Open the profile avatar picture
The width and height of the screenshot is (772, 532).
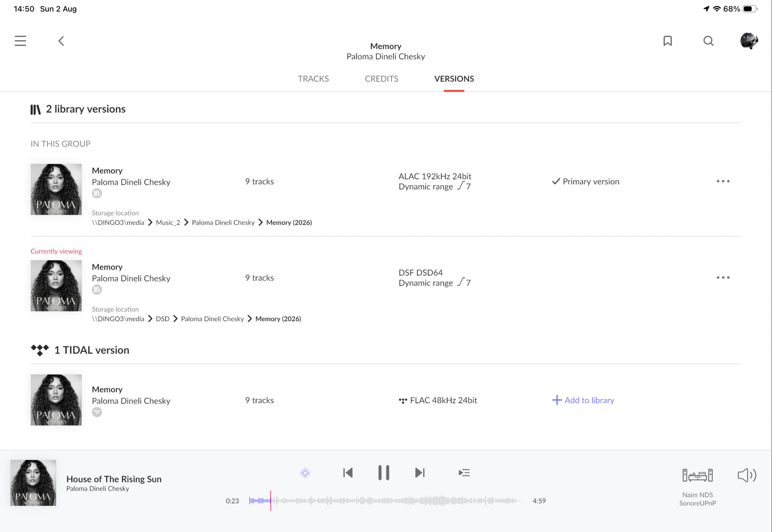pyautogui.click(x=749, y=41)
